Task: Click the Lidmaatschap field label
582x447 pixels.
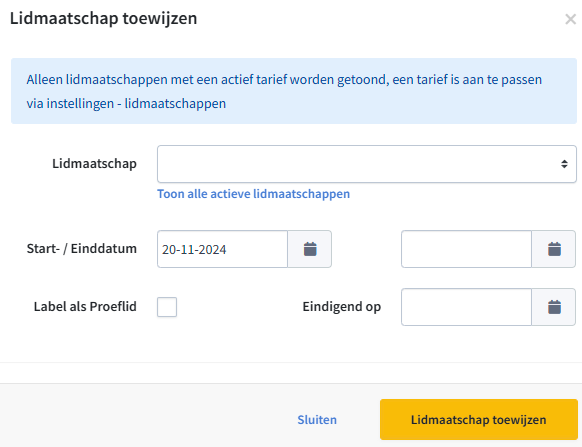Action: (x=94, y=164)
